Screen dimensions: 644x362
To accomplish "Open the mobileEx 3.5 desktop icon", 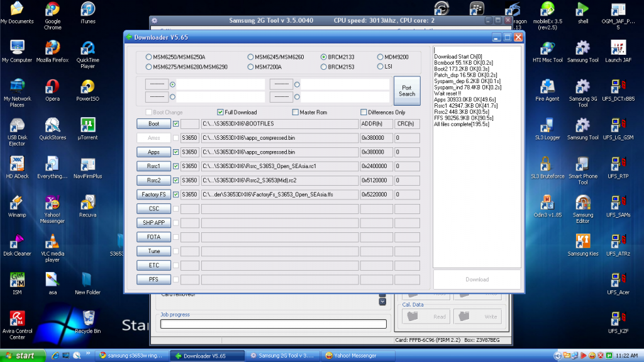I will 548,16.
